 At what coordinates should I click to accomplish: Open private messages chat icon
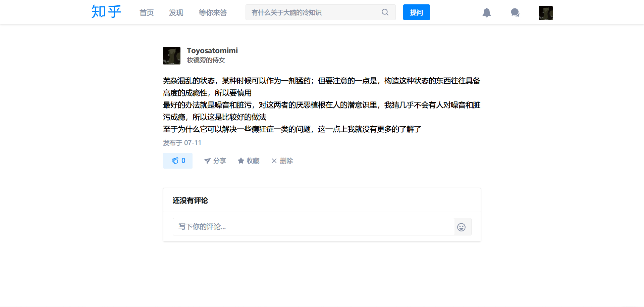point(515,13)
